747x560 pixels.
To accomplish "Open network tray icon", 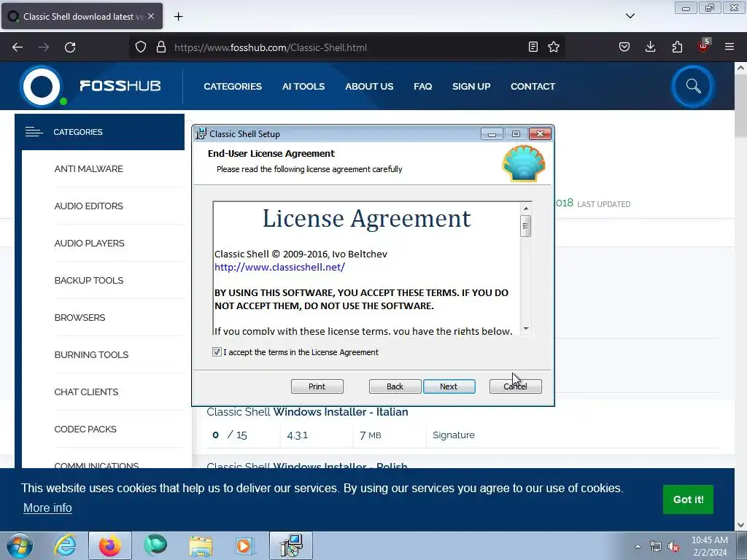I will click(656, 547).
